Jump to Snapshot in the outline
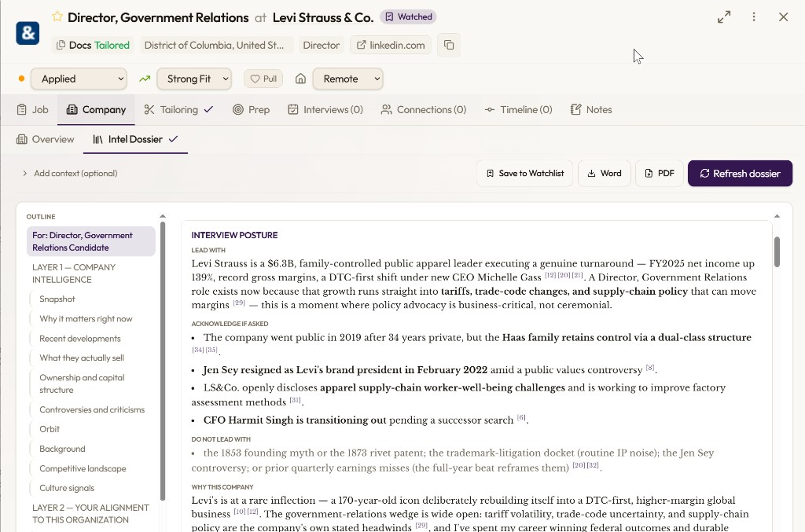Screen dimensions: 805x532 click(57, 299)
